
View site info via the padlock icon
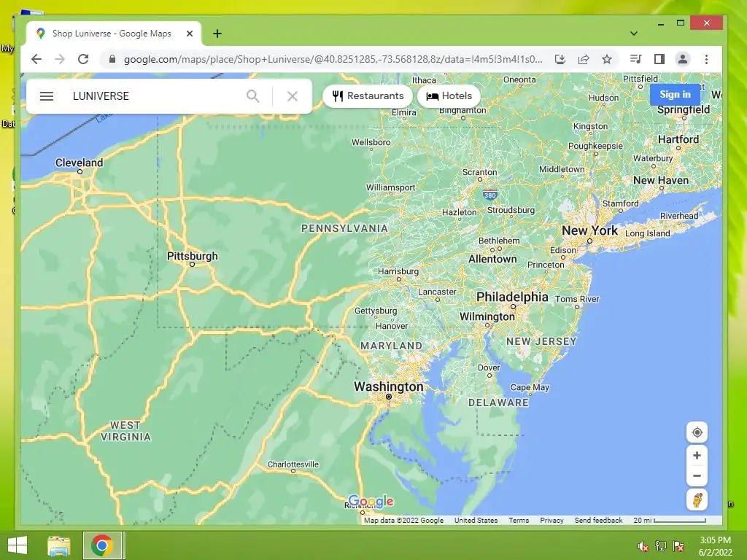click(x=112, y=59)
